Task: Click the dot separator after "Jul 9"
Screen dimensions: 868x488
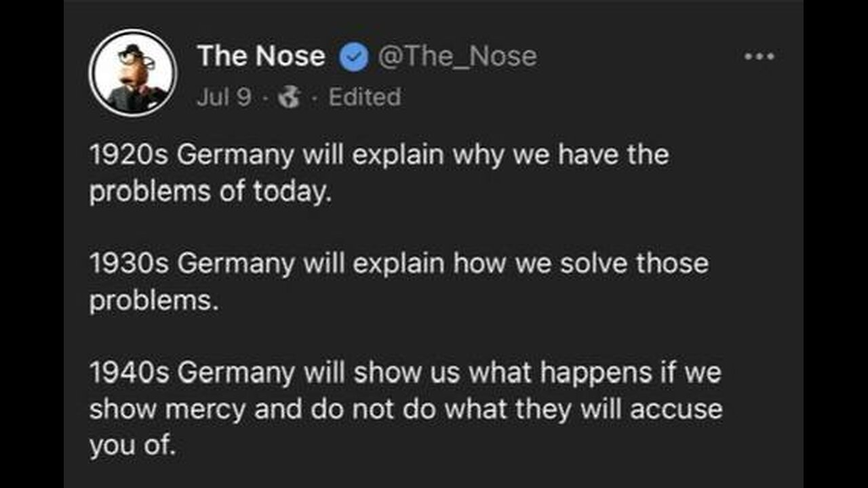Action: 264,98
